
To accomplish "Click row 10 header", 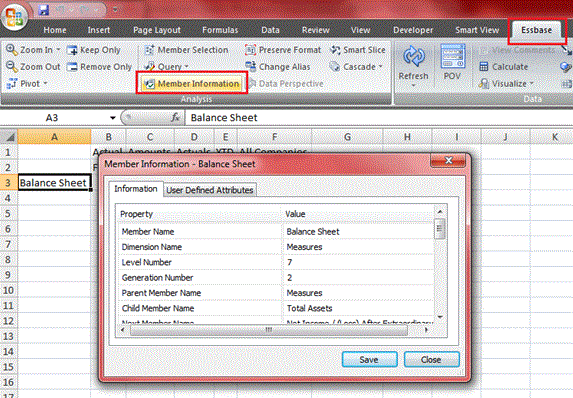I will 8,291.
